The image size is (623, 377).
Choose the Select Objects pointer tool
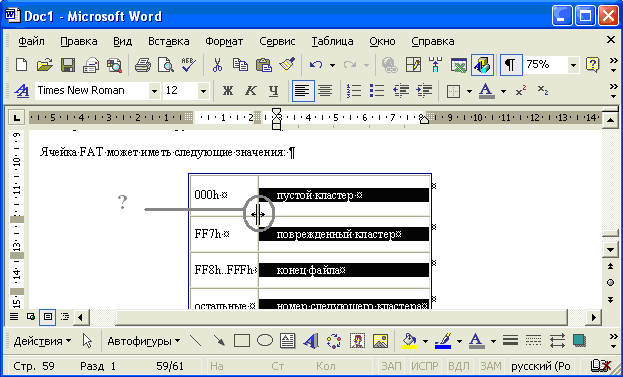[87, 340]
